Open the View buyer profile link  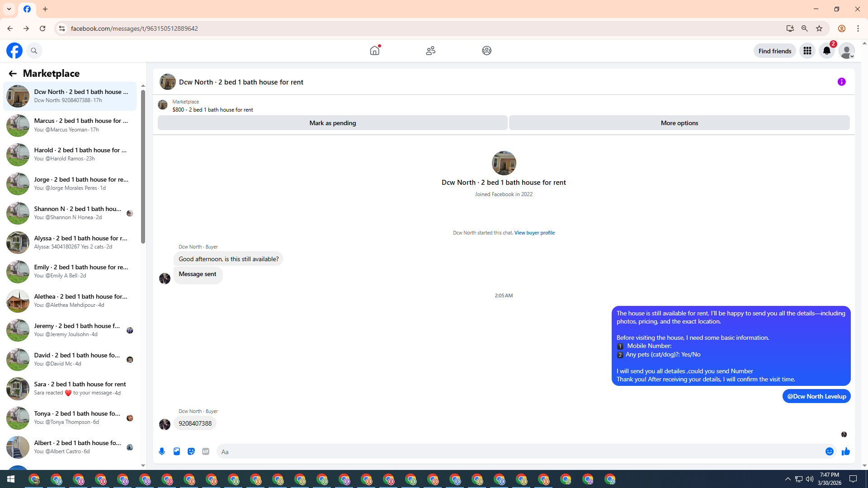[x=534, y=233]
